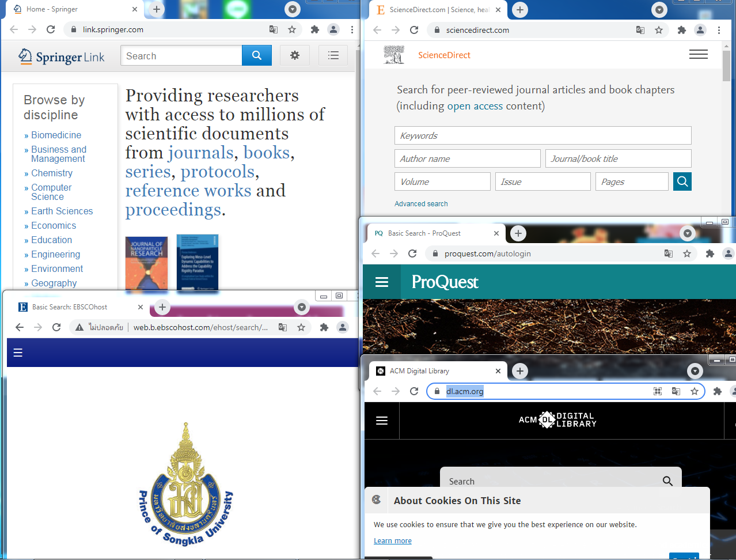Reload the ProQuest page

tap(412, 253)
